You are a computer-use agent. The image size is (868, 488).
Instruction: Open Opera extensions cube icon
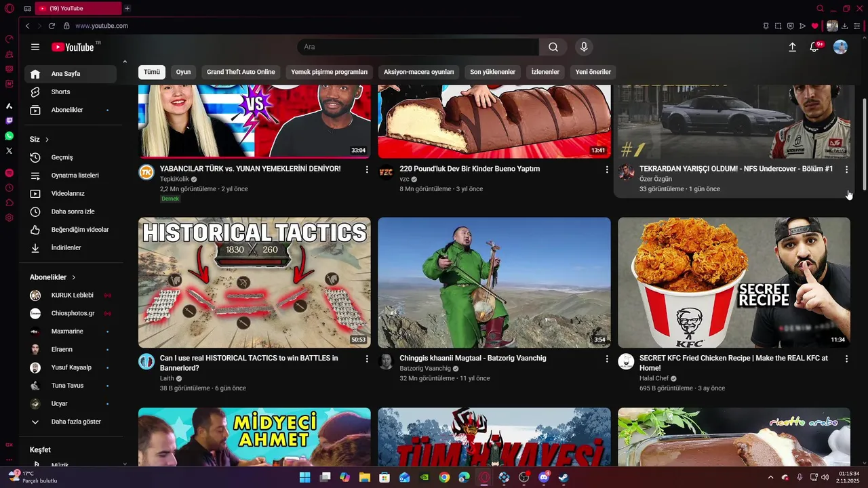pyautogui.click(x=9, y=203)
